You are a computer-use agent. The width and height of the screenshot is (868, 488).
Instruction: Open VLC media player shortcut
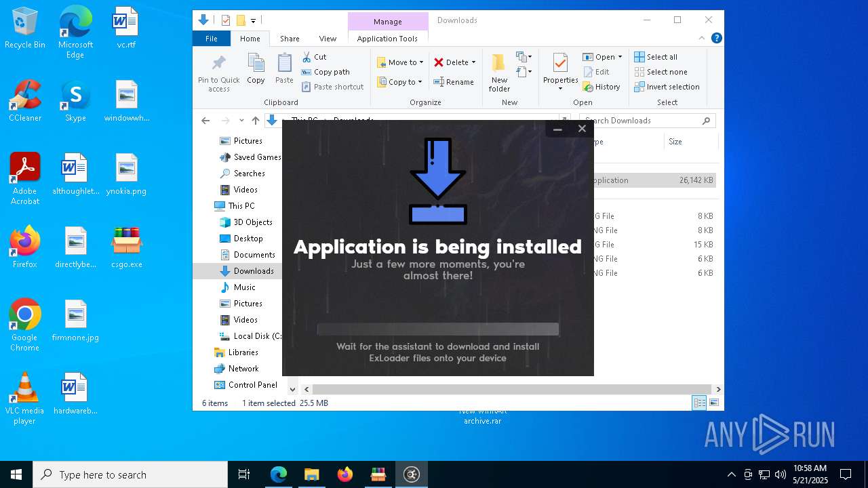[25, 399]
